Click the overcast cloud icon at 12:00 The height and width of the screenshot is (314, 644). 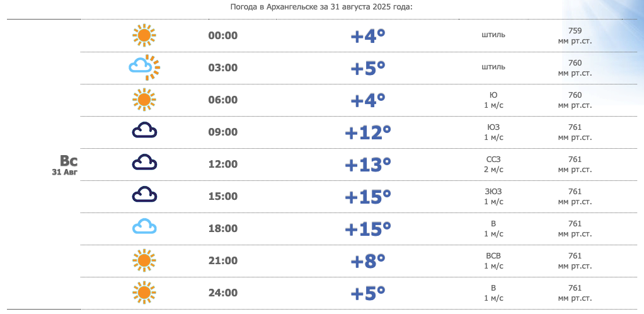[144, 163]
